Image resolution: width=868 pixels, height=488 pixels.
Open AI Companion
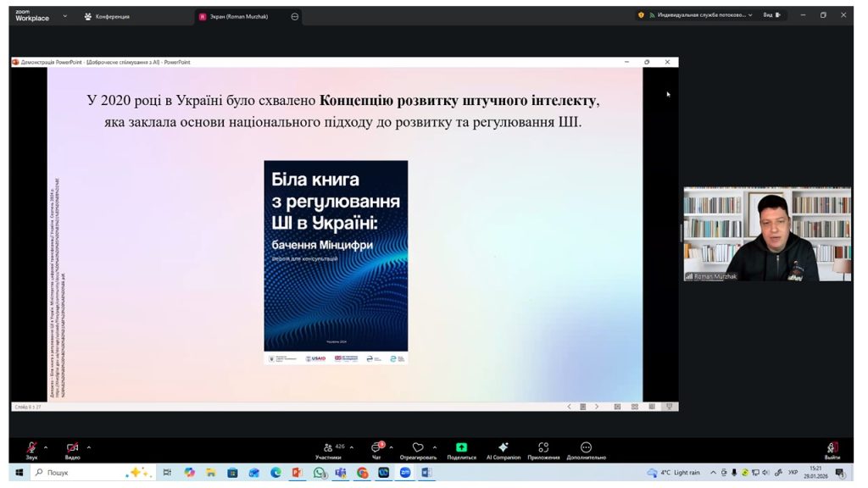click(503, 447)
